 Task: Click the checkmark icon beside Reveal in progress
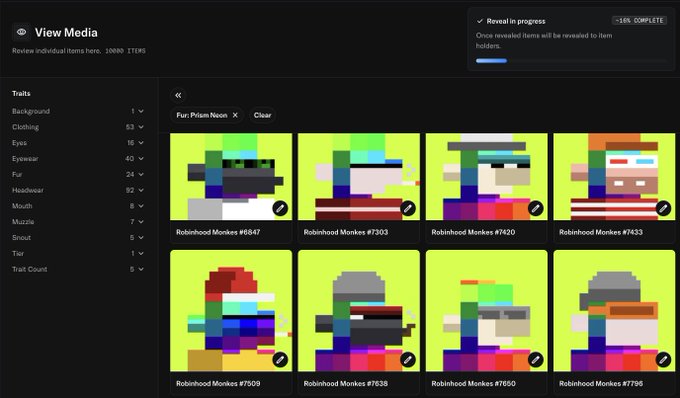point(480,21)
